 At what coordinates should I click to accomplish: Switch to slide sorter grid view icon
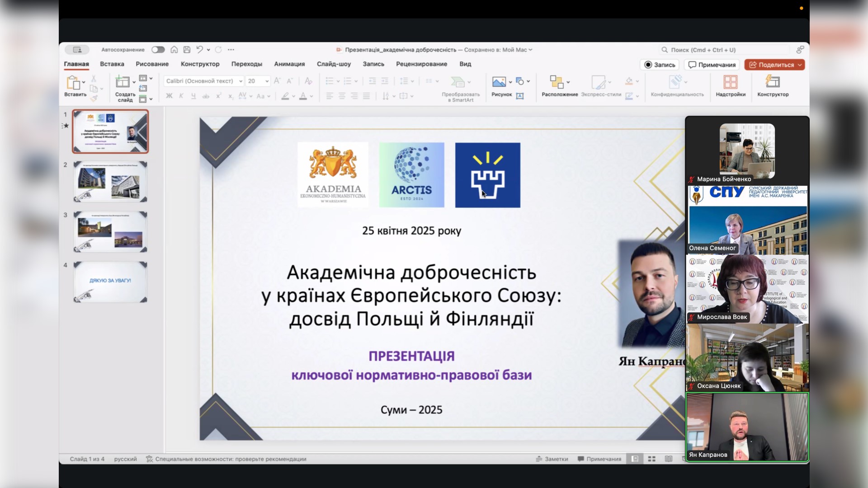[x=651, y=459]
